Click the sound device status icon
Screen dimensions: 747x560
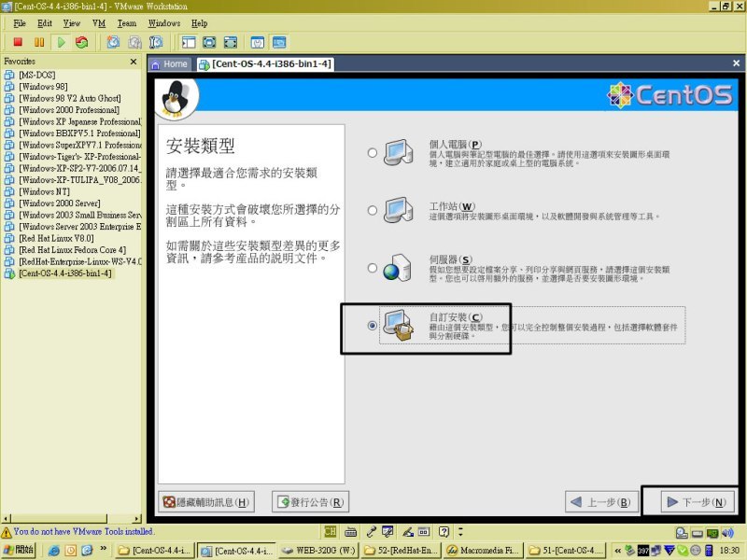tap(727, 532)
